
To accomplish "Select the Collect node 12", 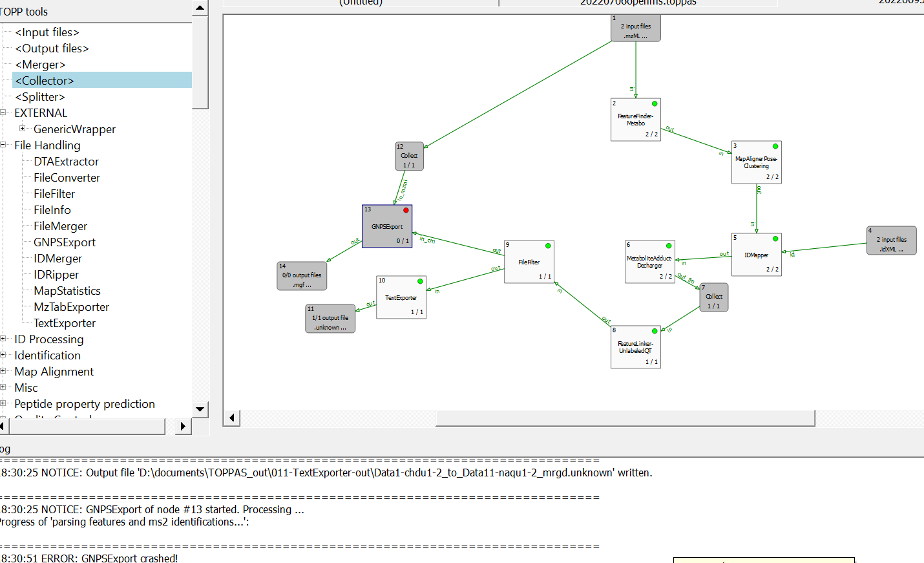I will tap(410, 156).
